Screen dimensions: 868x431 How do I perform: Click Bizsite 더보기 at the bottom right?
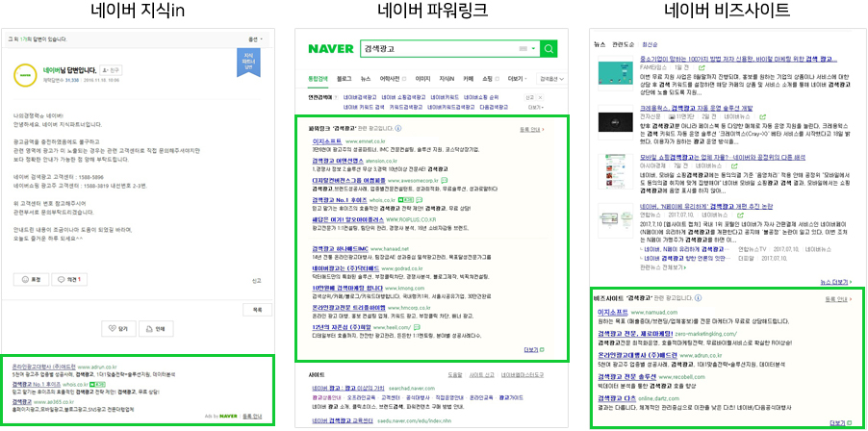pyautogui.click(x=840, y=422)
